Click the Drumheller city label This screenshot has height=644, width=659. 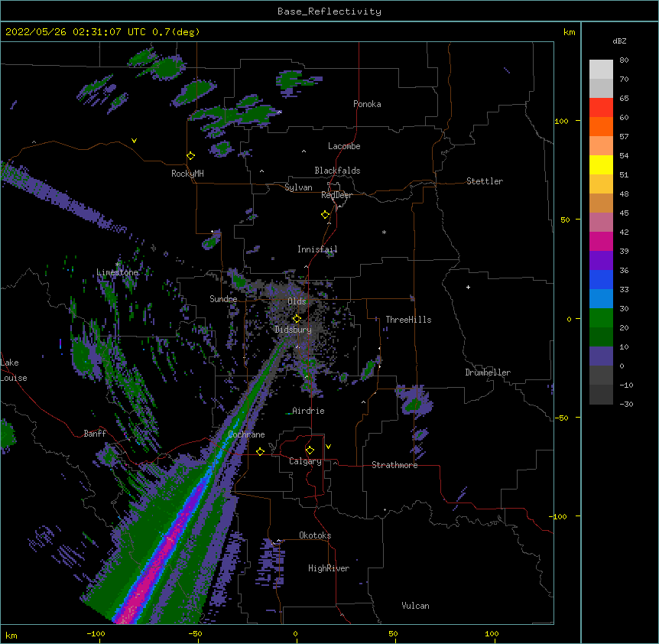488,372
